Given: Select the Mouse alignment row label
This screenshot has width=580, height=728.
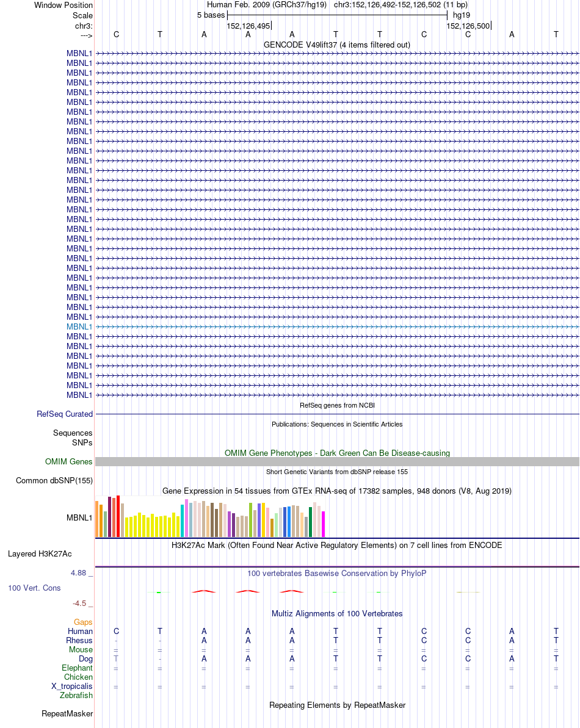Looking at the screenshot, I should 81,649.
